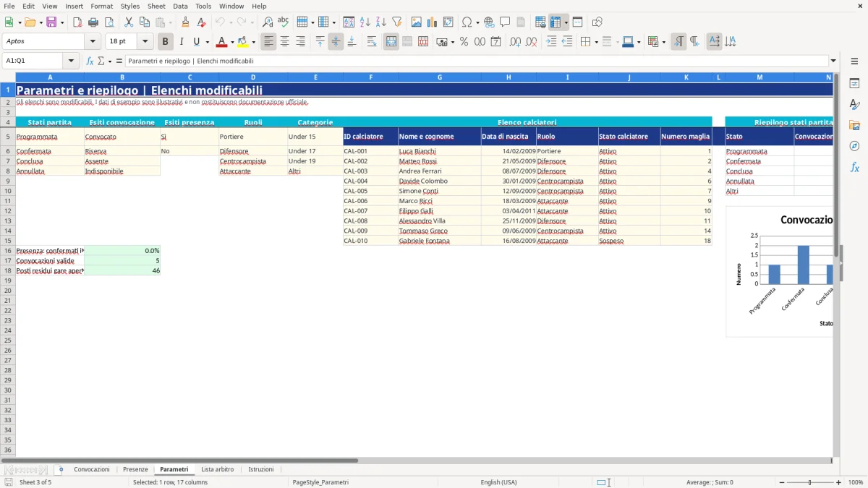The height and width of the screenshot is (488, 868).
Task: Open the Format menu
Action: 101,6
